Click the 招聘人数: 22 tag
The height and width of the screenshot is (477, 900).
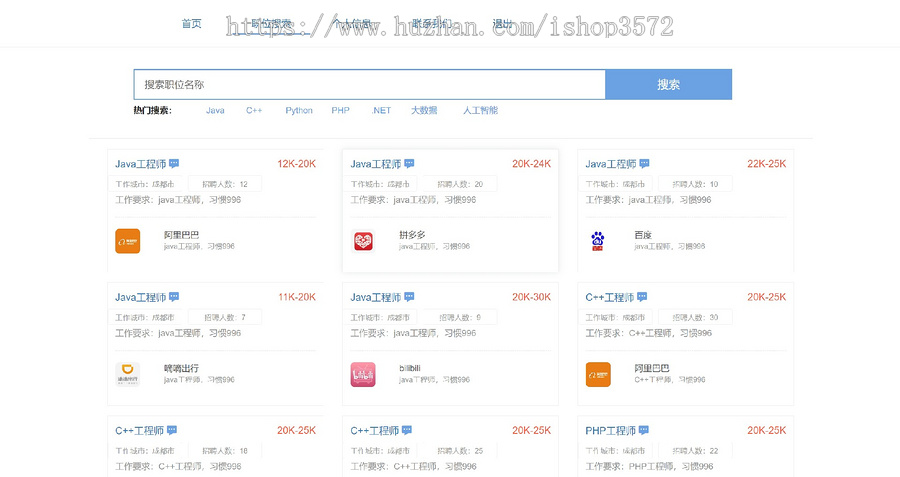click(x=695, y=451)
